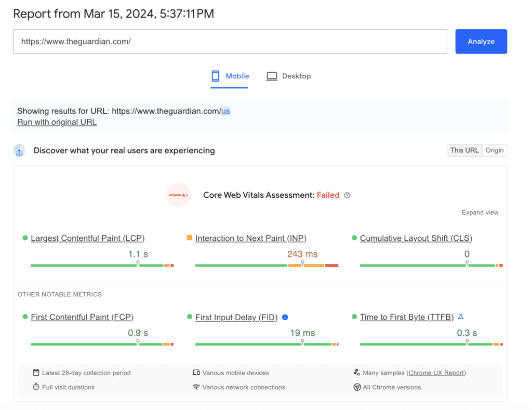Click the failed assessment pulse icon
This screenshot has height=410, width=532.
(179, 195)
